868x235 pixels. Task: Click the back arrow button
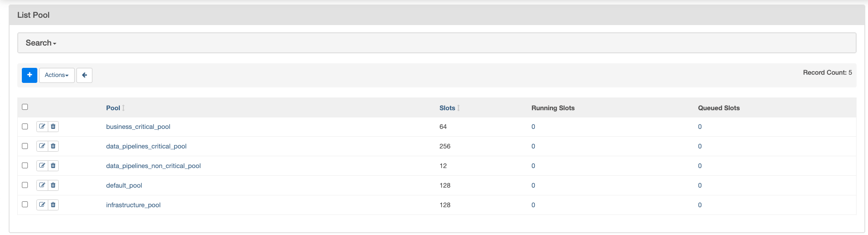point(84,75)
